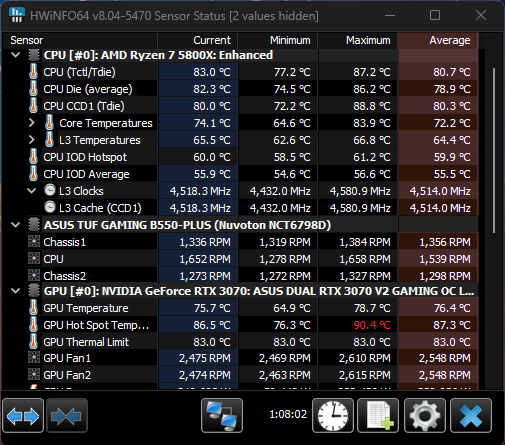This screenshot has width=505, height=445.
Task: Open sensor settings gear button
Action: pos(425,415)
